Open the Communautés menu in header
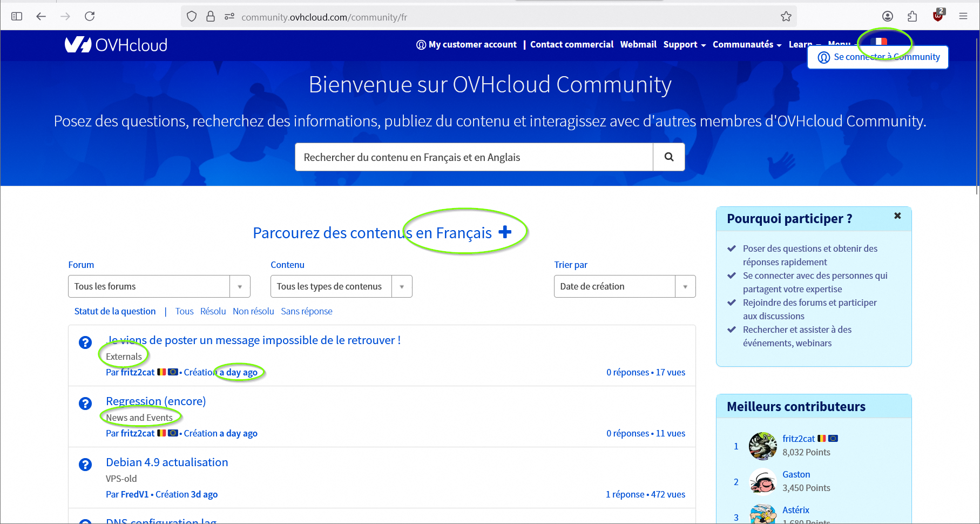Screen dimensions: 980x524 click(747, 45)
